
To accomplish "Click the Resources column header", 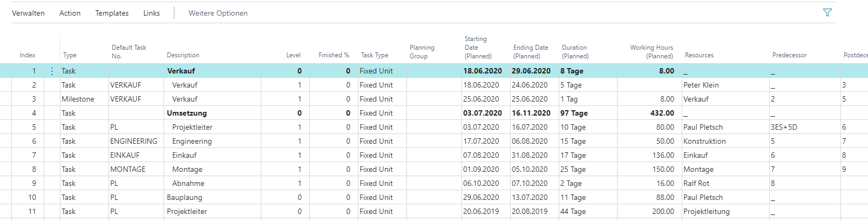I will click(x=699, y=55).
